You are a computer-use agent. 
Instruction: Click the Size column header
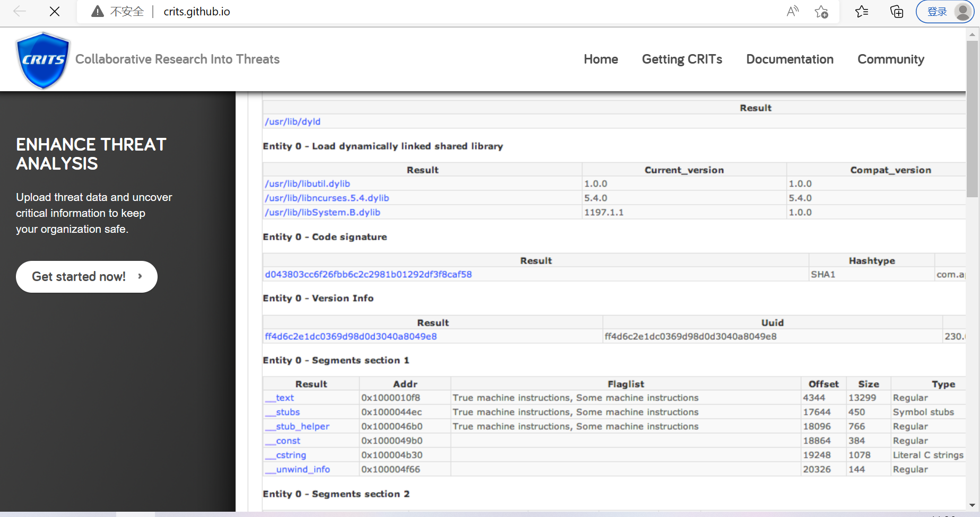(x=869, y=384)
